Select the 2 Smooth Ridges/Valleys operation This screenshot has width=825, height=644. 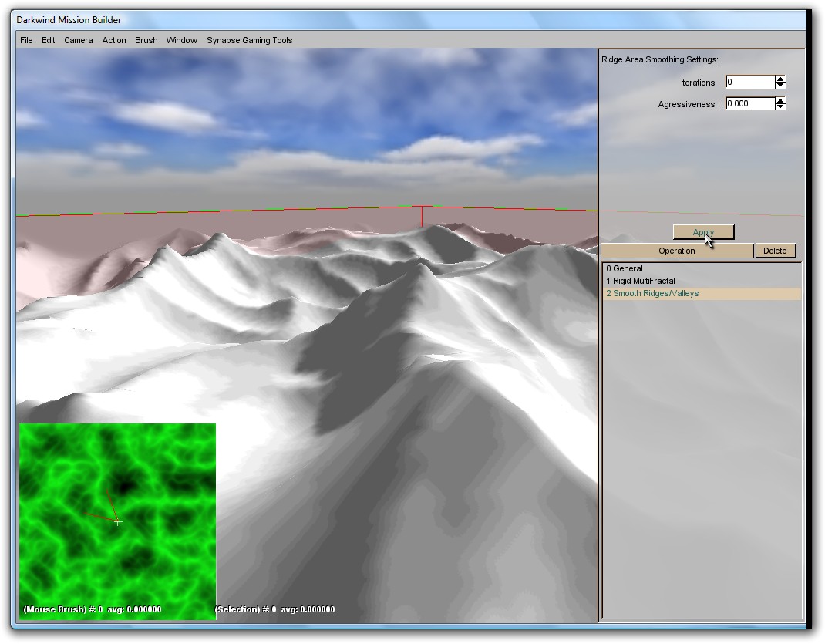(x=652, y=294)
